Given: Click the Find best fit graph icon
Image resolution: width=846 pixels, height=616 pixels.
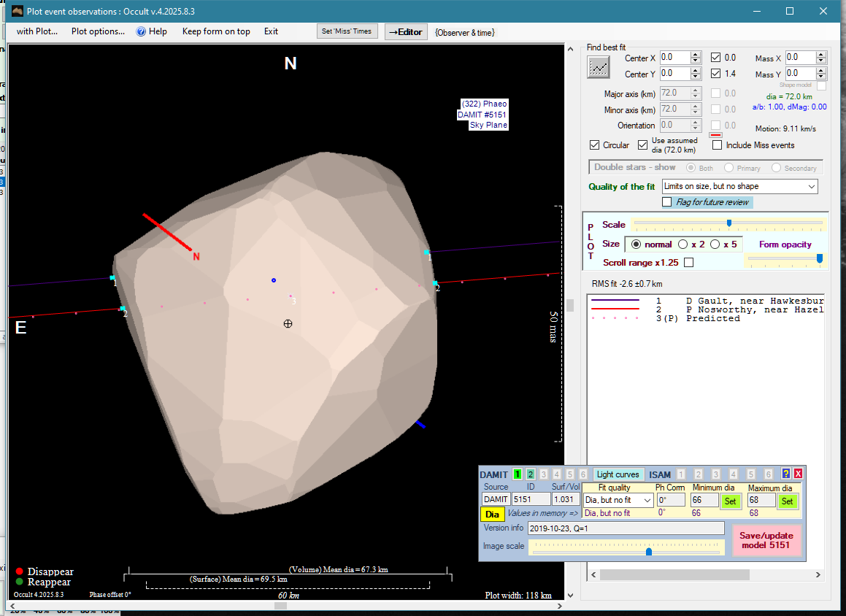Looking at the screenshot, I should pyautogui.click(x=599, y=67).
